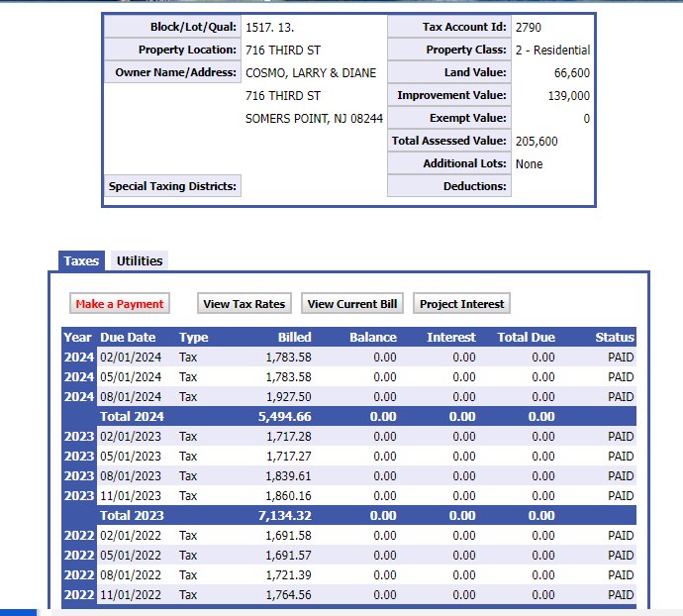Click the Balance column header
Screen dimensions: 683x616
click(x=373, y=337)
